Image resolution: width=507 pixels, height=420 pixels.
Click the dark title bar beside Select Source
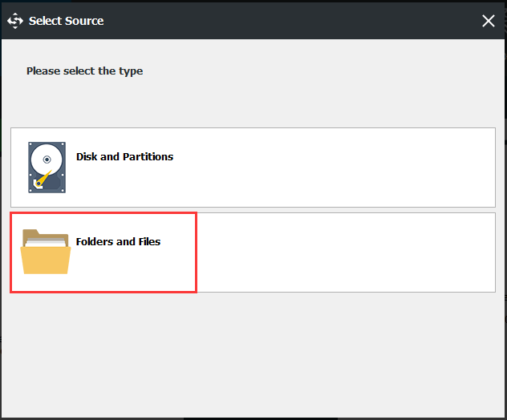click(291, 21)
